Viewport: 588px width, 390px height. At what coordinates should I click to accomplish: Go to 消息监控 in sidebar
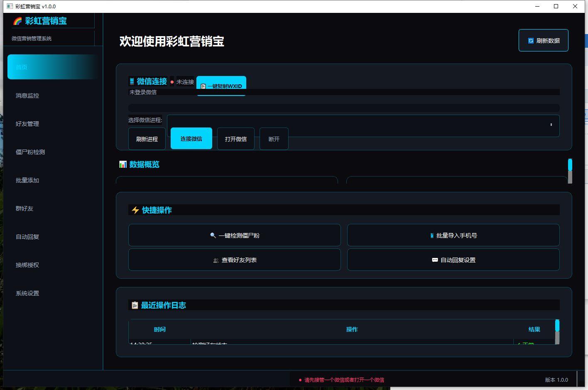pyautogui.click(x=53, y=96)
